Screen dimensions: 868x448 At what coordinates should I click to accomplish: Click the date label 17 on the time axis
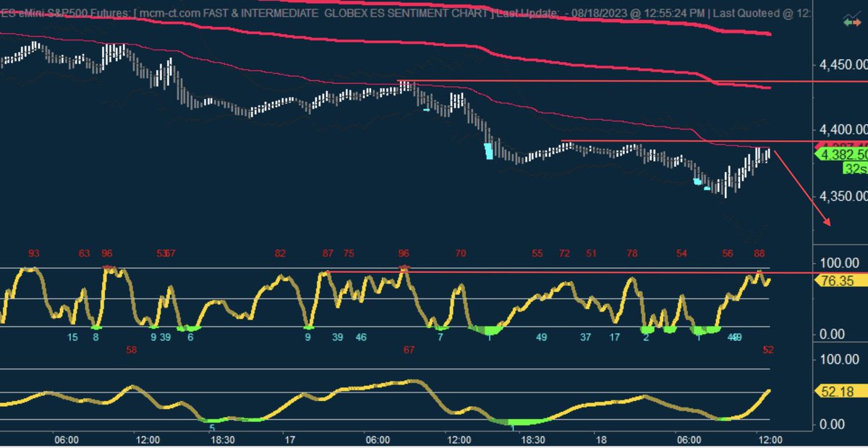pos(289,439)
